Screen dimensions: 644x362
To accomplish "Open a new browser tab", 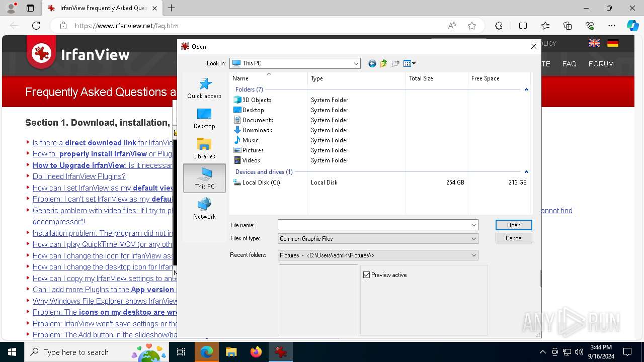I will [x=172, y=8].
